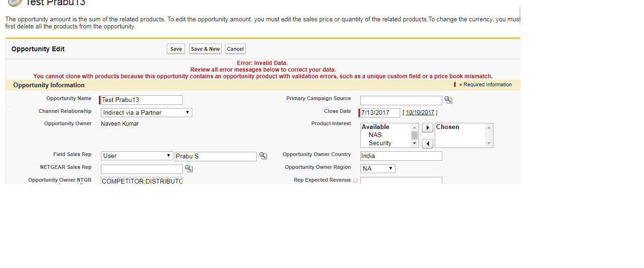Viewport: 644px width, 268px height.
Task: Click the Save button
Action: coord(176,49)
